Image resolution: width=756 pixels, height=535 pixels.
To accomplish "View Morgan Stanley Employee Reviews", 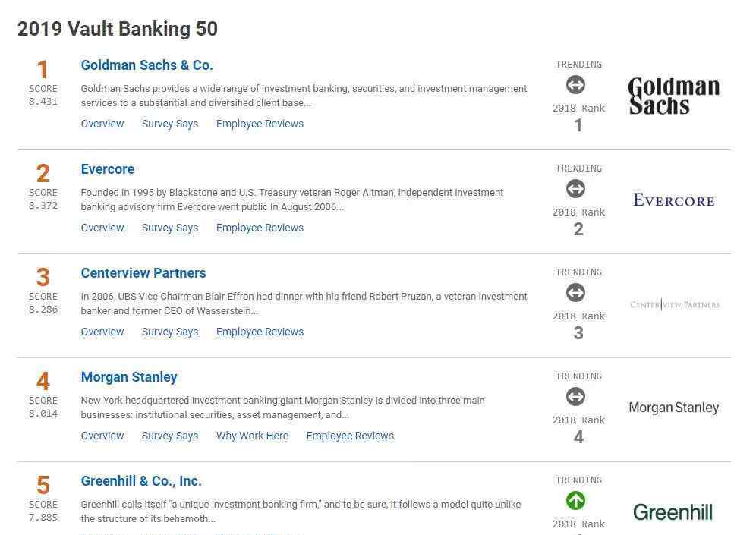I will coord(350,436).
